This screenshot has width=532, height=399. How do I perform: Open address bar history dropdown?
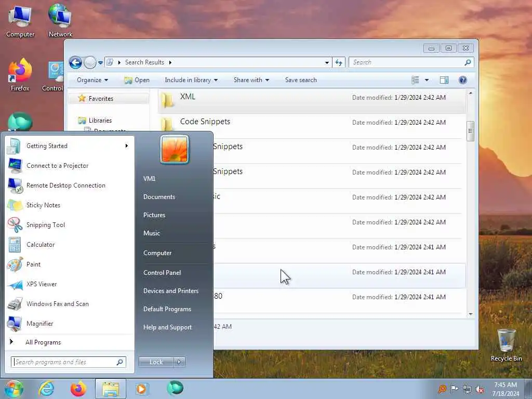[x=327, y=62]
